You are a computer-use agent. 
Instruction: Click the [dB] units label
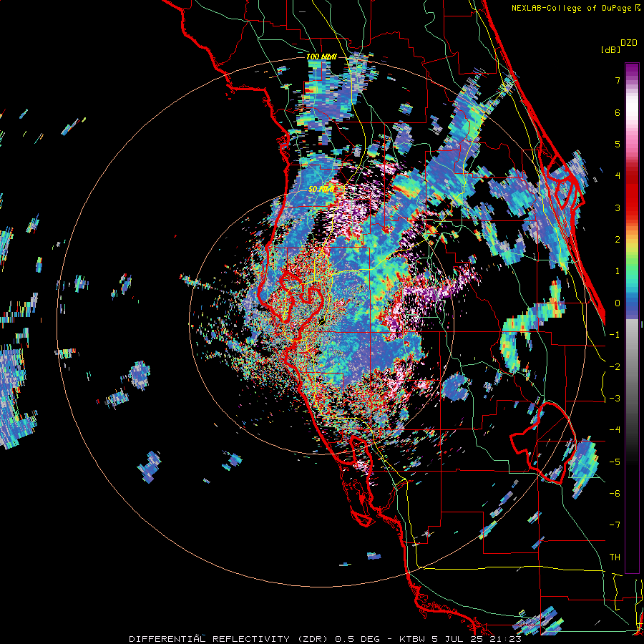[x=611, y=50]
